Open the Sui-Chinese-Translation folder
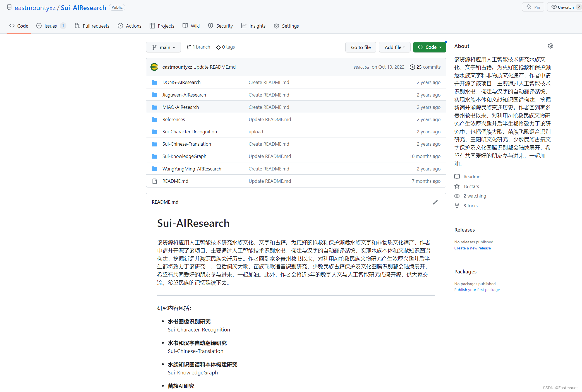Image resolution: width=582 pixels, height=392 pixels. pyautogui.click(x=187, y=144)
